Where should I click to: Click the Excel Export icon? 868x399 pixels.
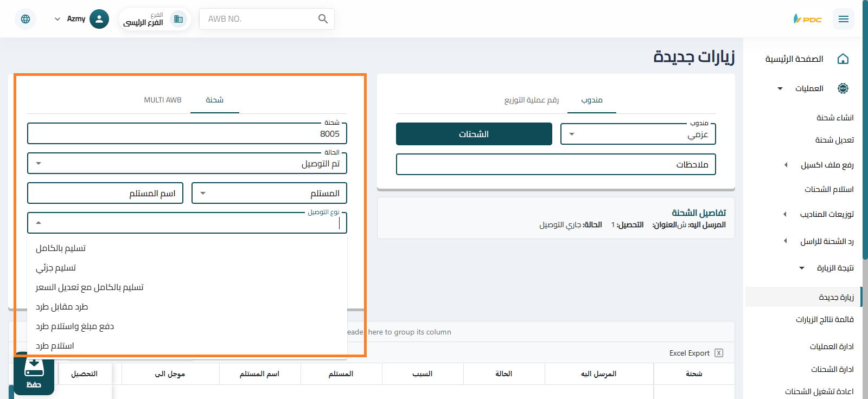(719, 353)
